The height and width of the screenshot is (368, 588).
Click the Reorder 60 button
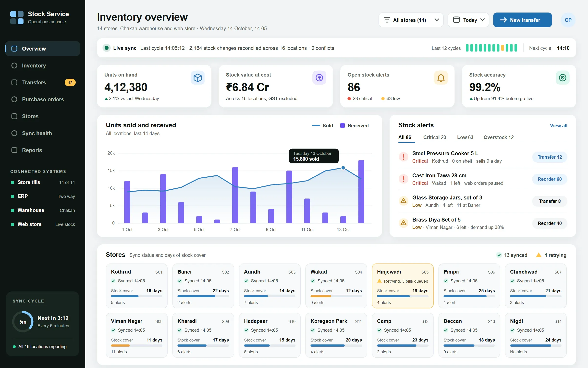550,179
